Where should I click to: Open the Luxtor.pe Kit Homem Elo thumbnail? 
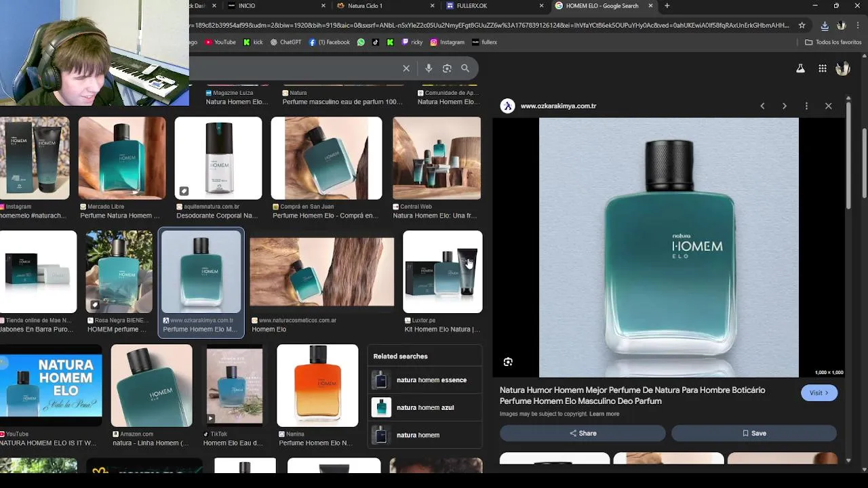coord(443,272)
